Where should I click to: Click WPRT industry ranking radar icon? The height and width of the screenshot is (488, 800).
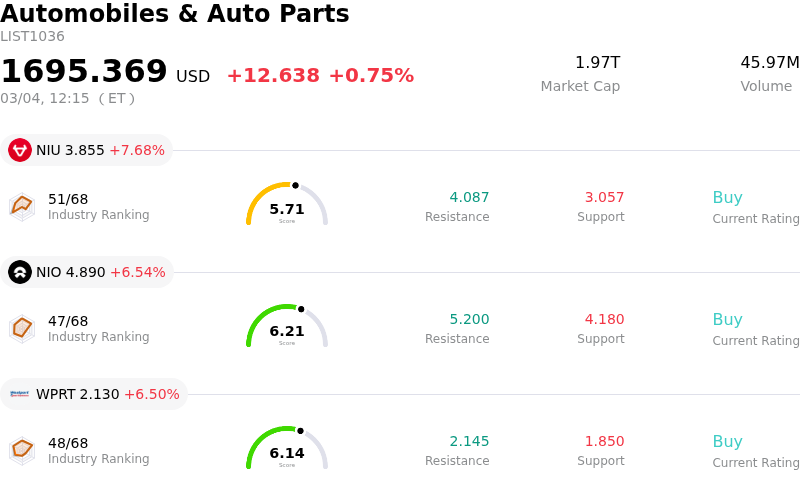[x=22, y=450]
